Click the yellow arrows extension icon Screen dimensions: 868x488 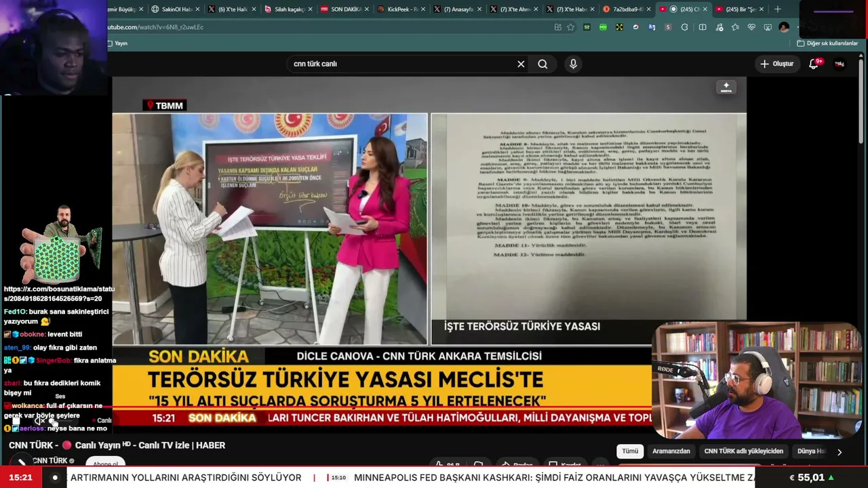pos(619,27)
